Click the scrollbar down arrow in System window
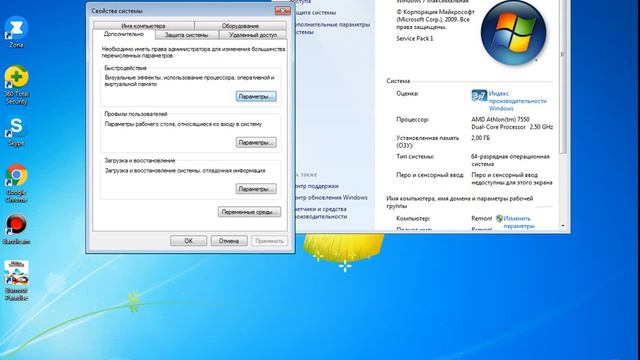The image size is (640, 360). point(563,226)
